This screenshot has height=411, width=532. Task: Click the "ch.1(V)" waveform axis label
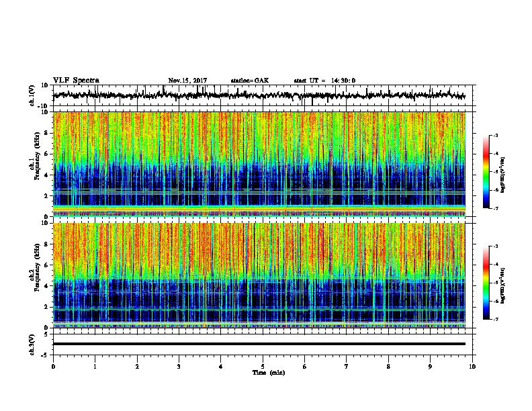(33, 95)
